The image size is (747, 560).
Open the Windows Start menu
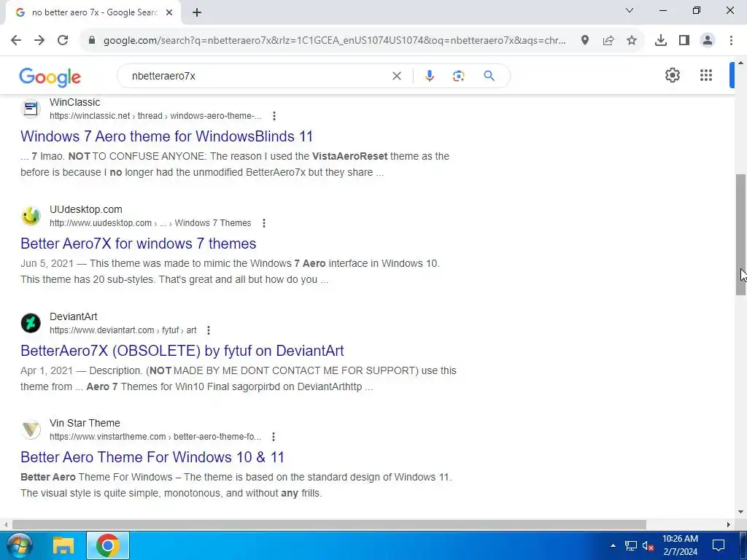point(19,545)
